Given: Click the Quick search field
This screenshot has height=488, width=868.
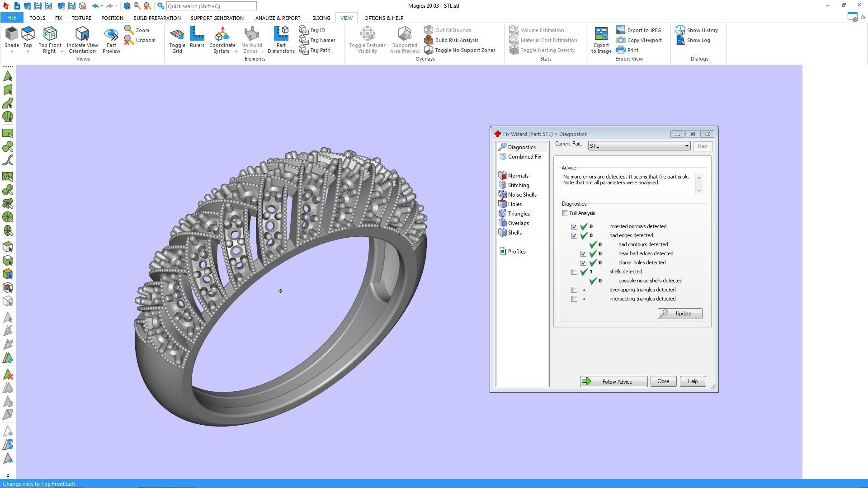Looking at the screenshot, I should pyautogui.click(x=211, y=6).
